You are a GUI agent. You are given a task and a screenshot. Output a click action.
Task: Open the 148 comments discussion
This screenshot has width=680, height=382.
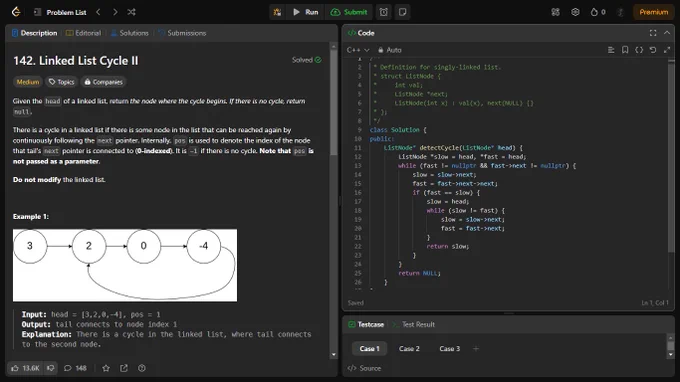(75, 368)
